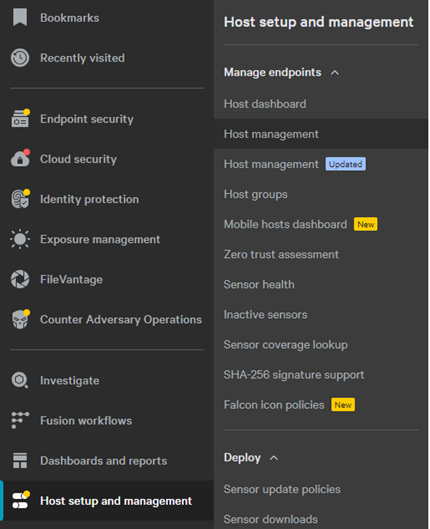This screenshot has height=529, width=430.
Task: Select the Endpoint security icon
Action: [x=20, y=118]
